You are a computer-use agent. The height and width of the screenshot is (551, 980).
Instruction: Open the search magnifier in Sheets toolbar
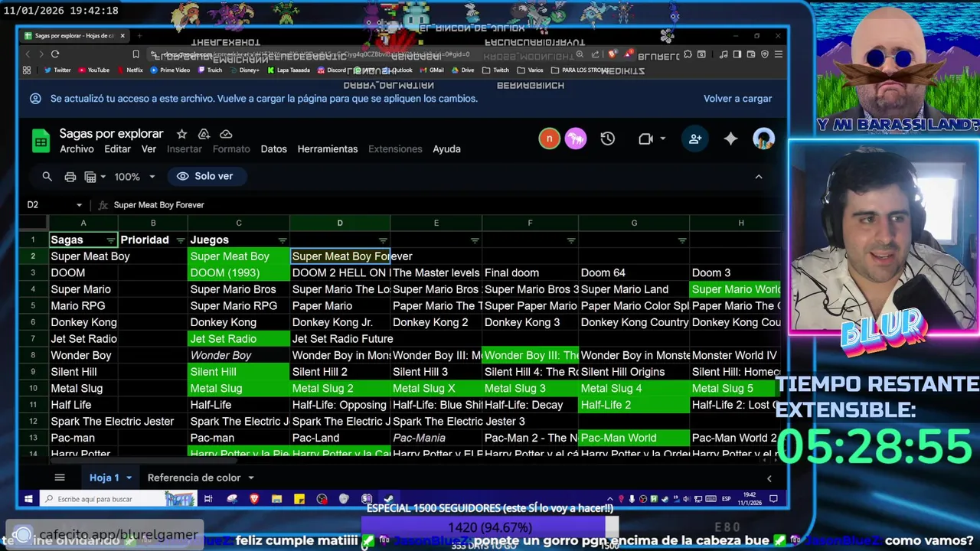tap(47, 176)
